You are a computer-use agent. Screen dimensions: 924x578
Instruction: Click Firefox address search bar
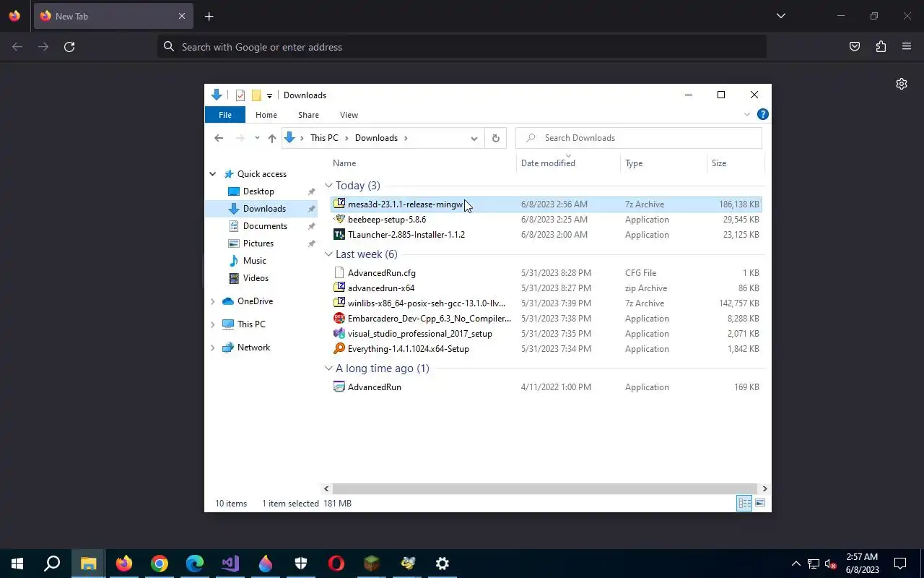(x=462, y=46)
